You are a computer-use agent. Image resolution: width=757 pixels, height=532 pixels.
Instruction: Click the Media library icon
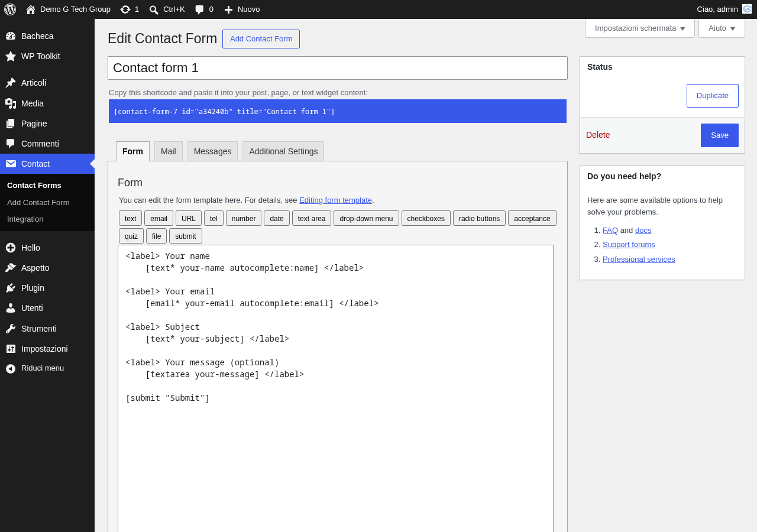point(11,103)
